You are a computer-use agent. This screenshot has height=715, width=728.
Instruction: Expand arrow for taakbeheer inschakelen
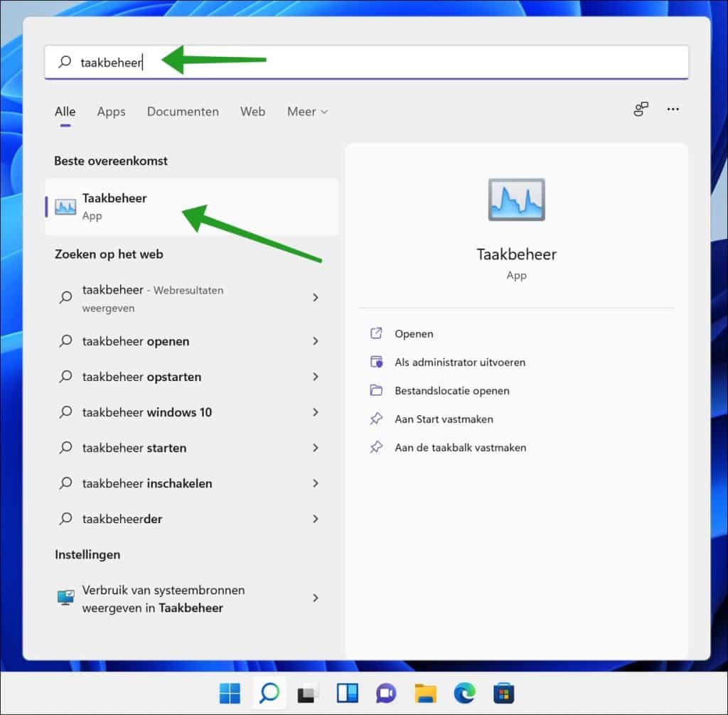click(x=316, y=483)
